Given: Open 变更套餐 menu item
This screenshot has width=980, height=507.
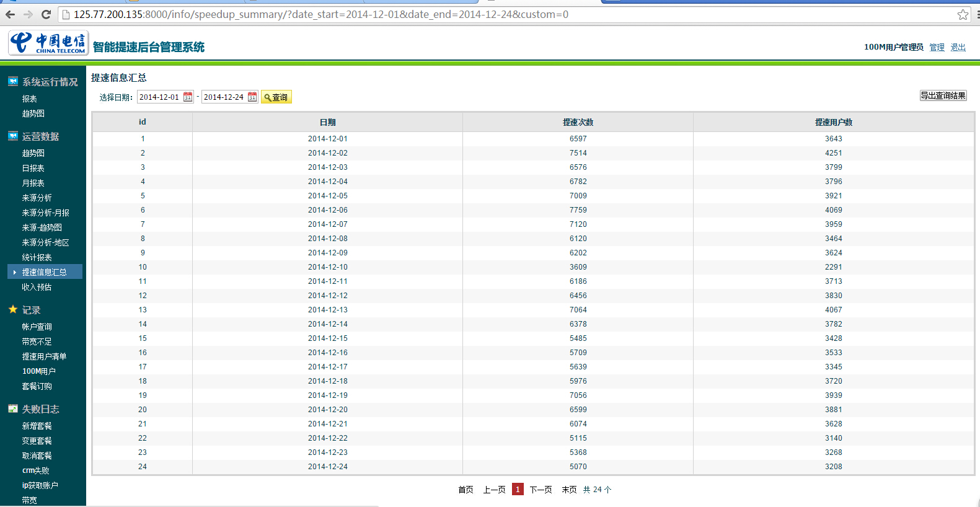Looking at the screenshot, I should pos(37,441).
